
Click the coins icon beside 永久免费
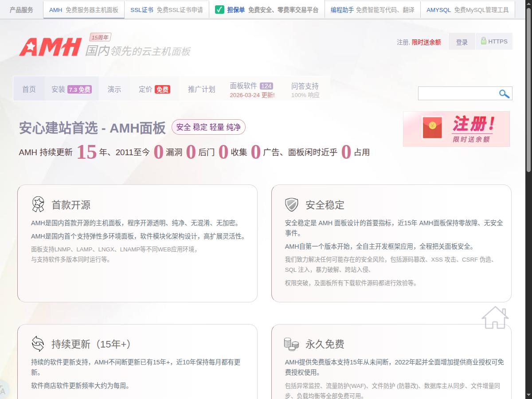click(291, 344)
